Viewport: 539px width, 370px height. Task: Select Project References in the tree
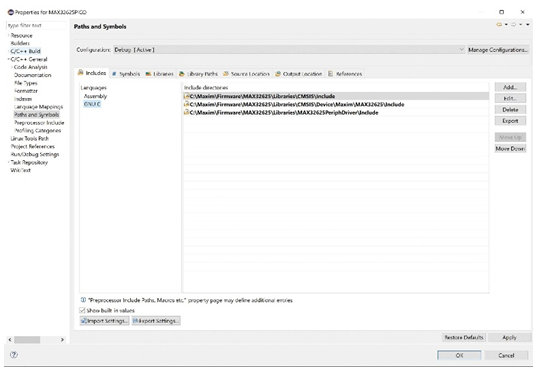[33, 146]
